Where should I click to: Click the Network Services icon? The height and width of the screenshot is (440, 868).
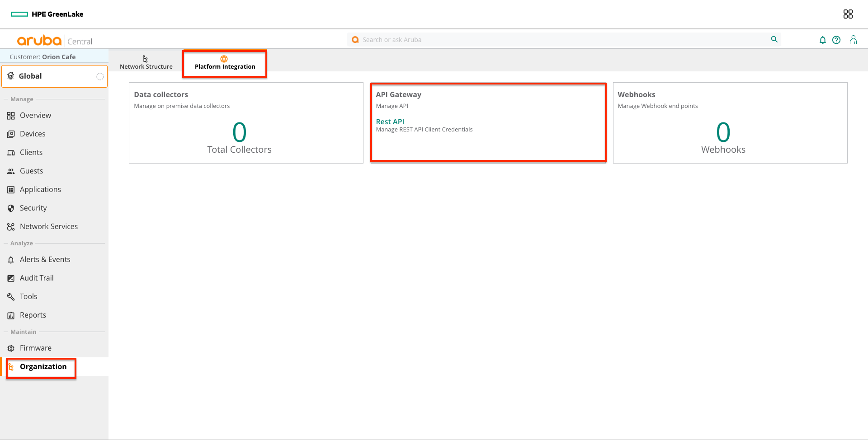(x=11, y=227)
